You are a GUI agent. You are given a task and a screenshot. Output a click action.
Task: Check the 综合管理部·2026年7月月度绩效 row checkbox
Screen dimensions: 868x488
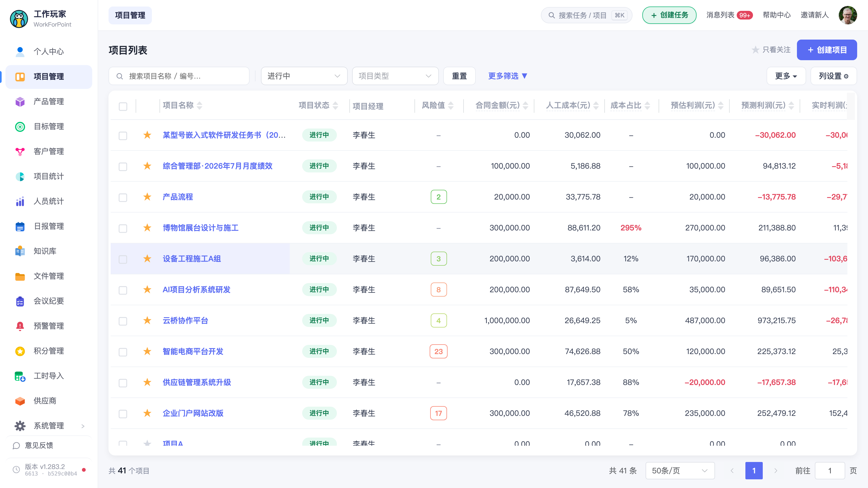coord(123,166)
